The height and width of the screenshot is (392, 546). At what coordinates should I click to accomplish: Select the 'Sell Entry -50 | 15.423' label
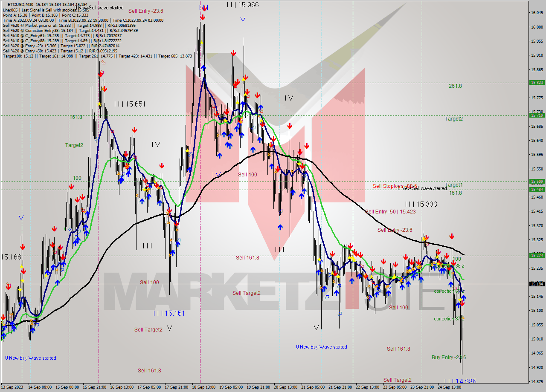click(390, 212)
